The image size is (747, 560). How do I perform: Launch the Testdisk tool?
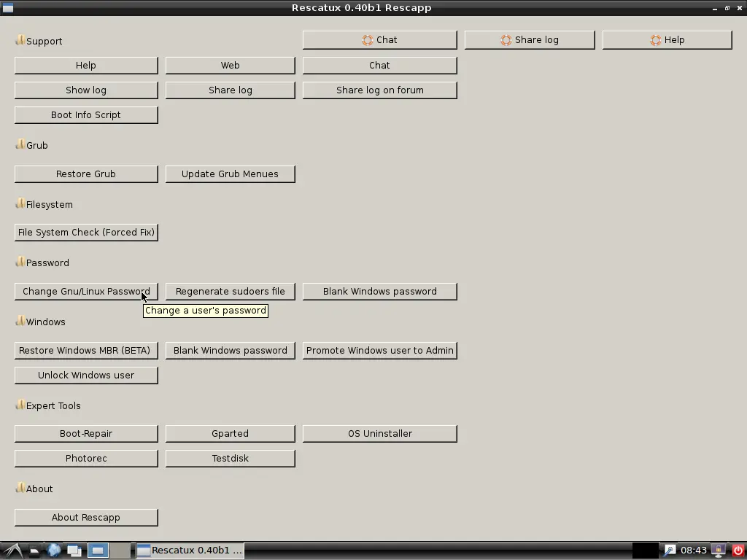click(x=230, y=459)
